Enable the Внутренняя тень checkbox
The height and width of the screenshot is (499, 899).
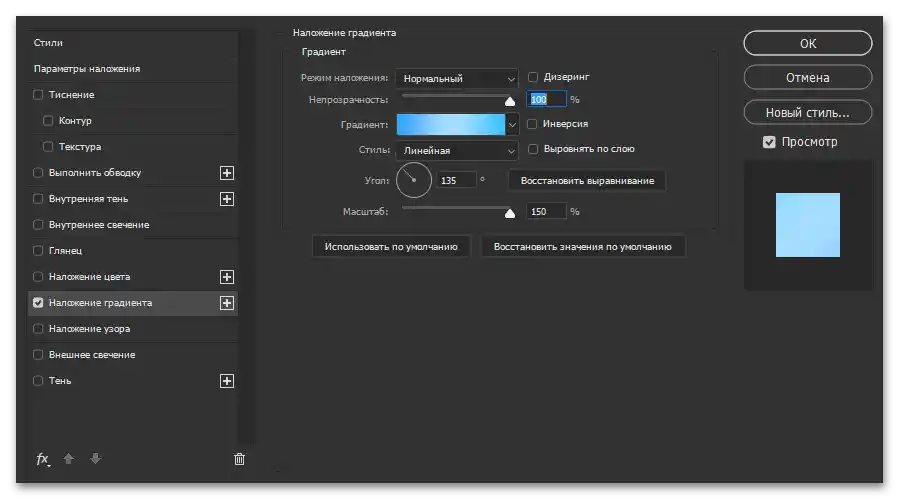click(x=38, y=198)
